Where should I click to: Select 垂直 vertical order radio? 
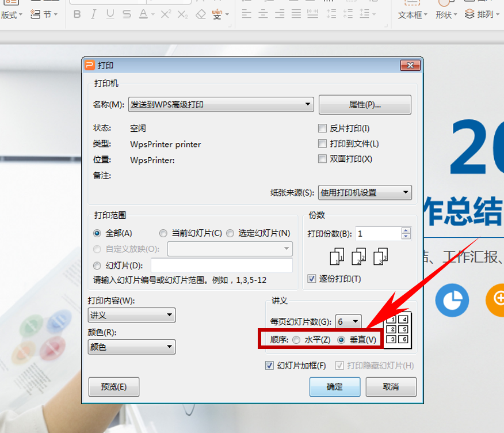point(341,340)
